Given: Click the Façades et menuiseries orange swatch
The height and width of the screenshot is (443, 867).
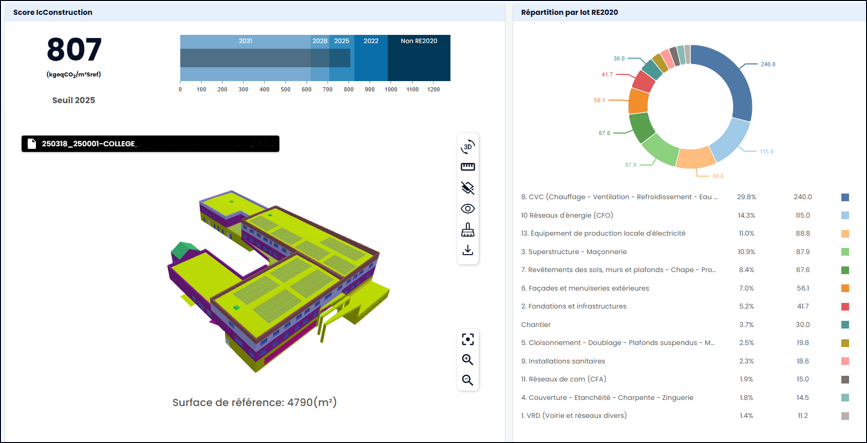Looking at the screenshot, I should point(845,288).
